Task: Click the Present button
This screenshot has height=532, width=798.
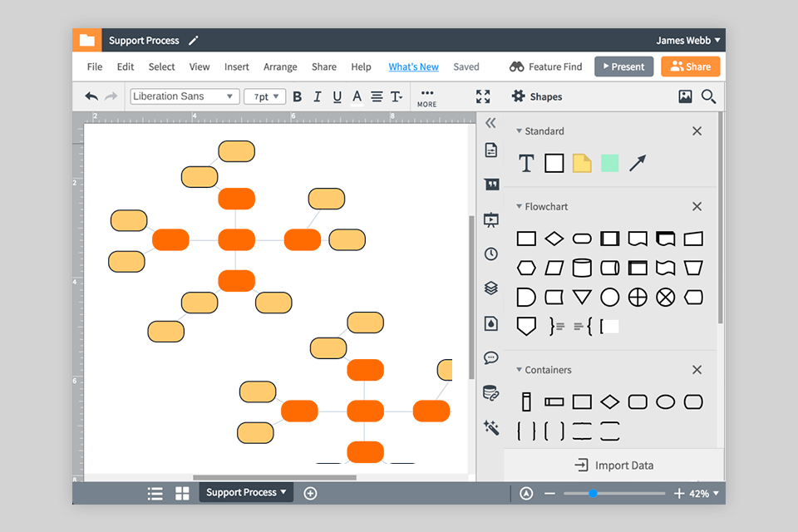Action: coord(624,66)
